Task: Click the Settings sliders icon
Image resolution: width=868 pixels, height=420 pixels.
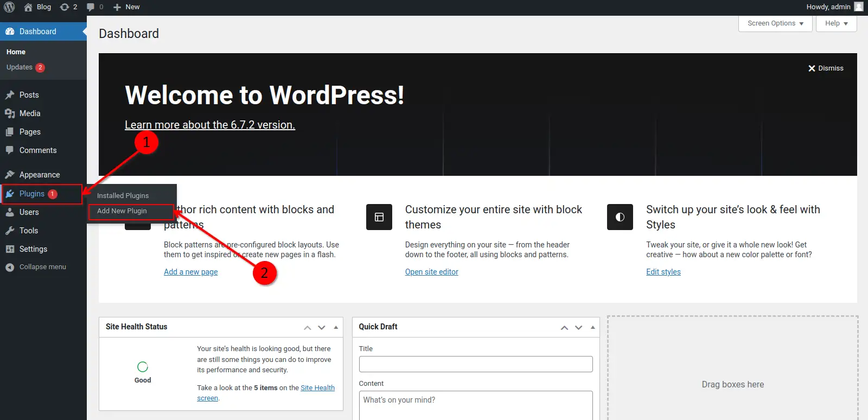Action: pos(10,249)
